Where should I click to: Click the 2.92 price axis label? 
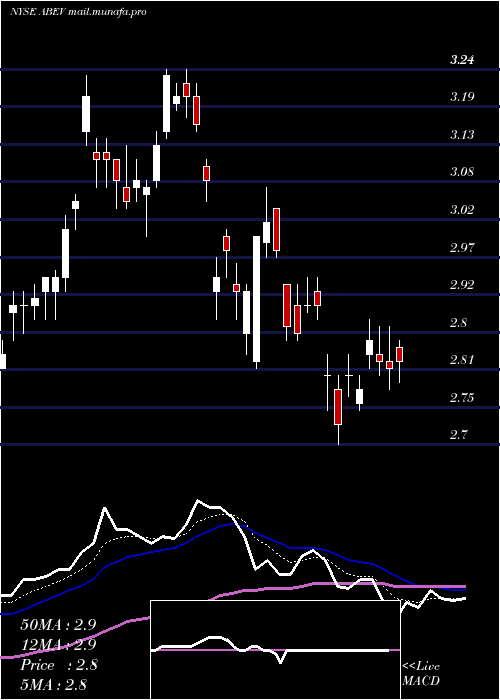coord(462,285)
